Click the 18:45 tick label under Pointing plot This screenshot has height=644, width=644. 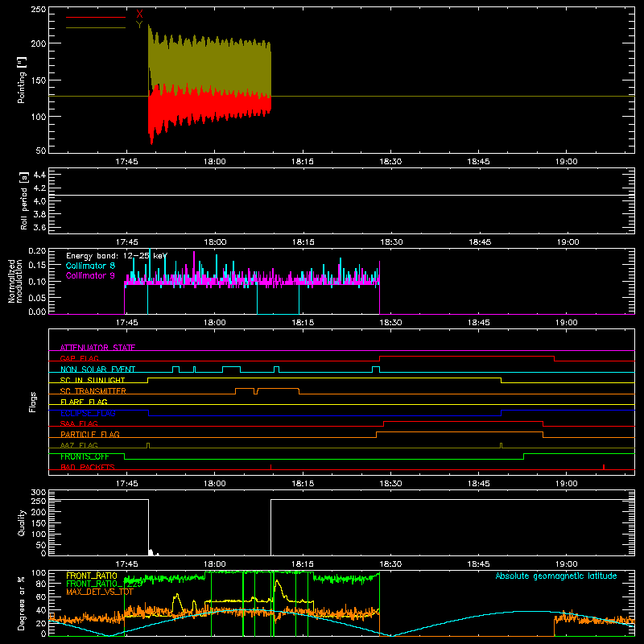[x=478, y=162]
